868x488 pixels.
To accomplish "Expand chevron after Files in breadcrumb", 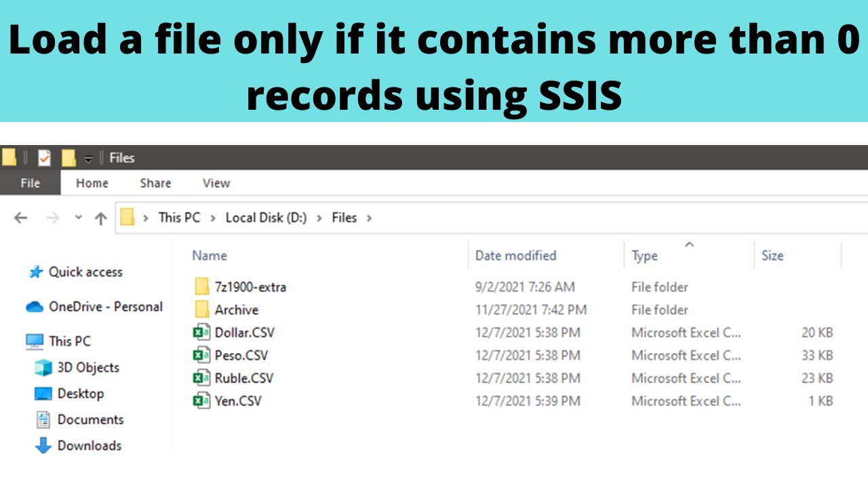I will [x=369, y=218].
